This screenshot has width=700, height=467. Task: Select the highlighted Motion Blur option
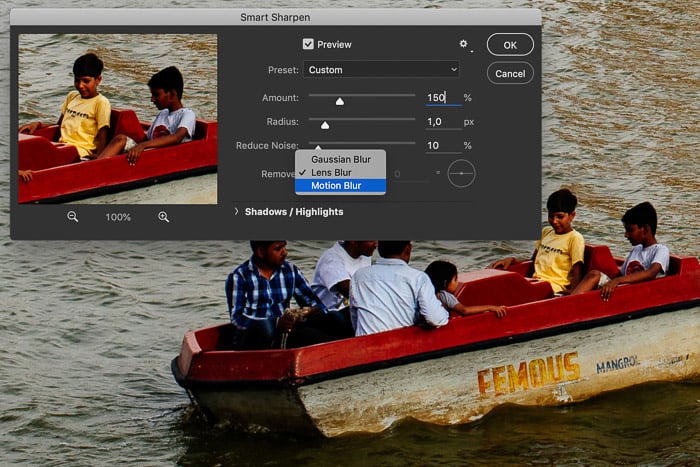336,185
